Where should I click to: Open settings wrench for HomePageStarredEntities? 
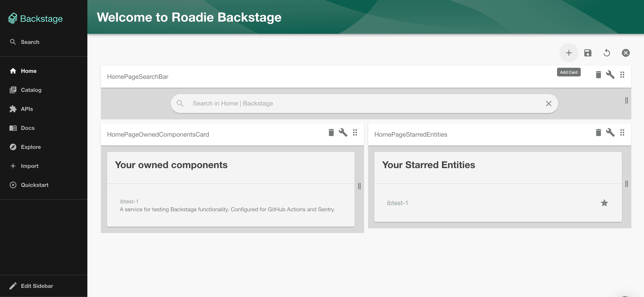(610, 132)
